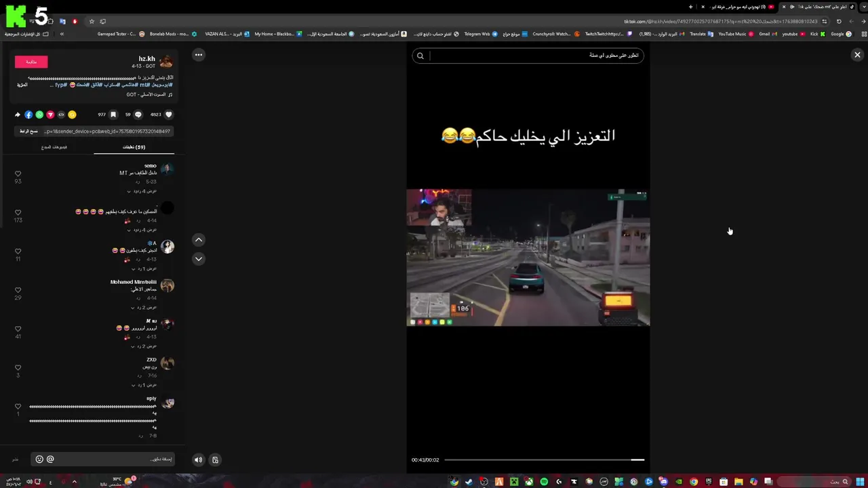
Task: Like semo's comment
Action: 18,174
